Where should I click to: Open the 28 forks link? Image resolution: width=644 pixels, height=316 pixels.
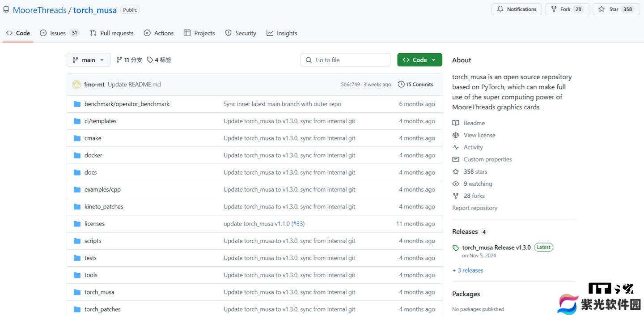point(474,196)
